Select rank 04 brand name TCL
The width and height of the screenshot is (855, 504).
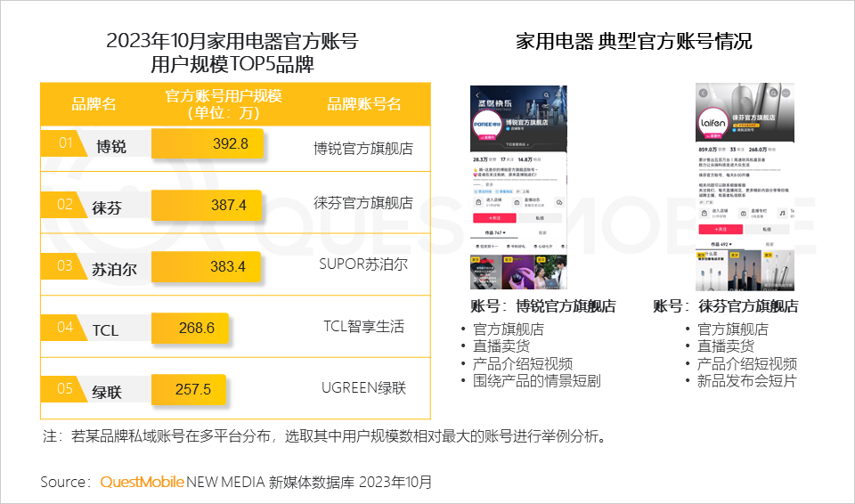point(105,330)
